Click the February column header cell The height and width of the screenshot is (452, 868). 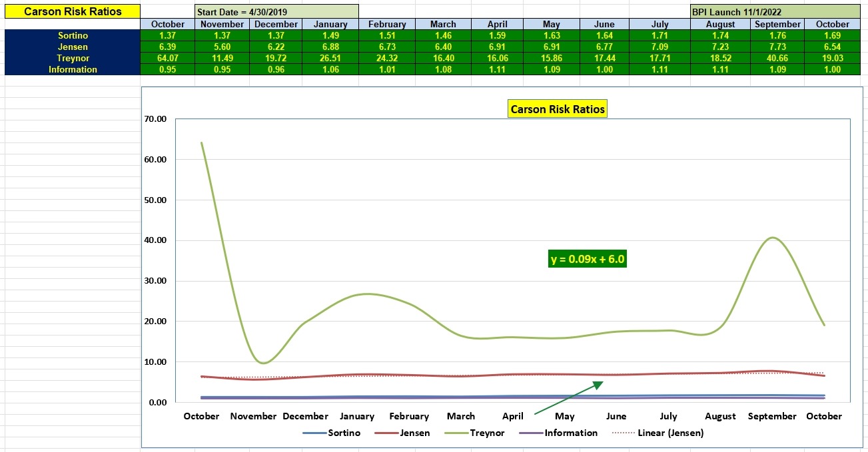point(386,24)
